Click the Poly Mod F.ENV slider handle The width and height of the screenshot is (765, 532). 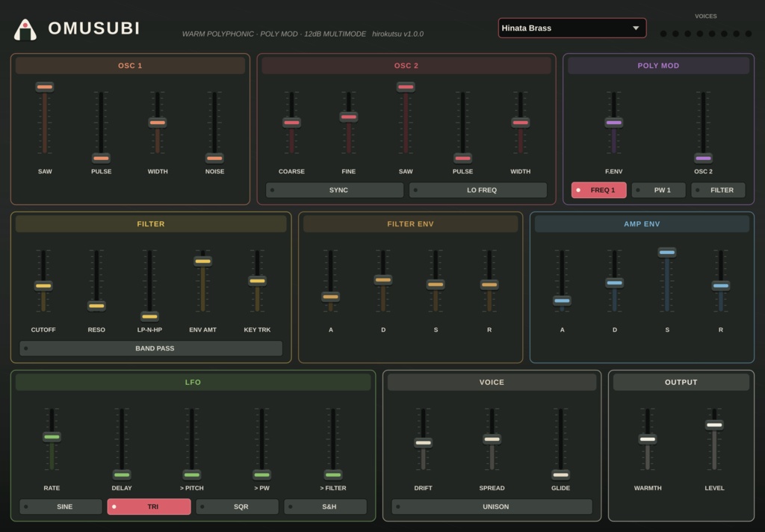click(614, 123)
